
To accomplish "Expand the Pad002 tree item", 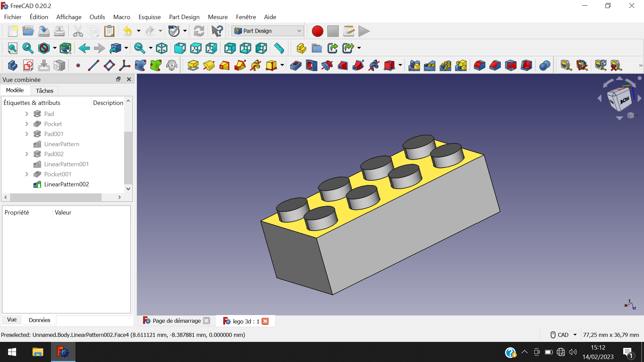I will (x=27, y=154).
